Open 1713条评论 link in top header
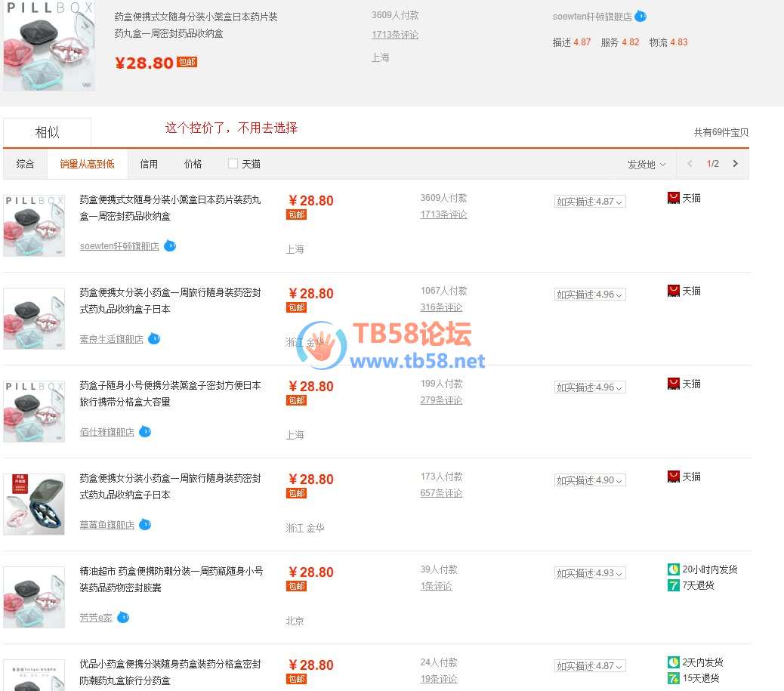 click(395, 35)
